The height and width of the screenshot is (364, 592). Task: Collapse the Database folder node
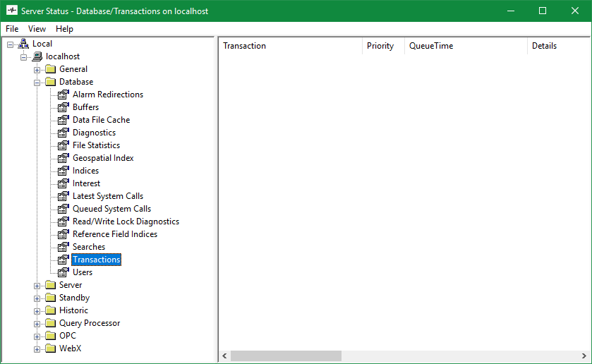37,82
